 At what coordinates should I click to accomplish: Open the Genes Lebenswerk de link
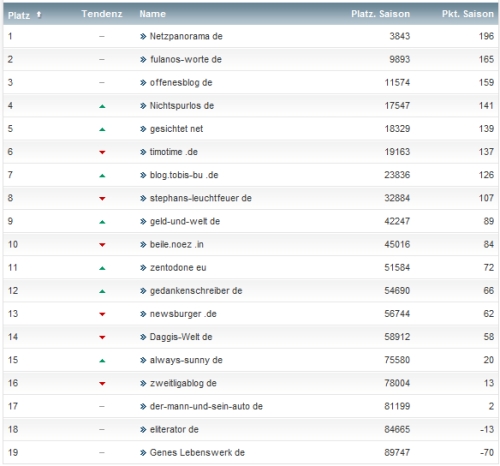tap(197, 453)
